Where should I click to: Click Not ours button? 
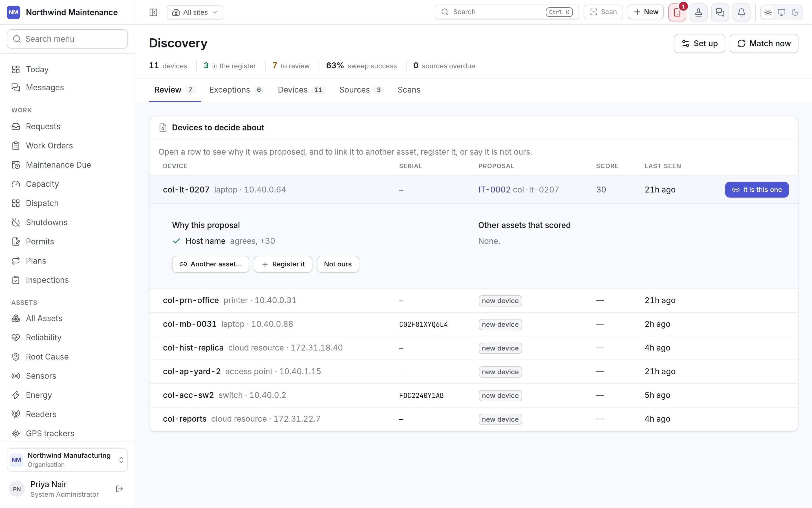[x=338, y=264]
